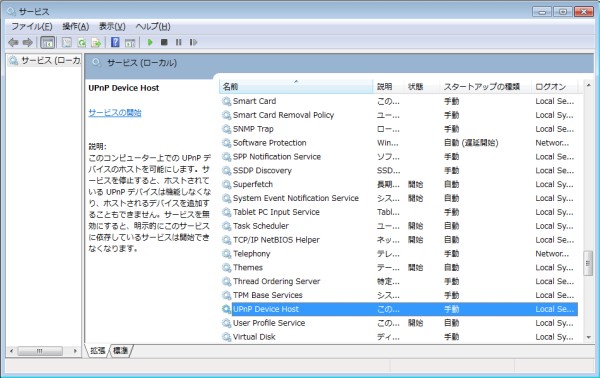This screenshot has width=600, height=378.
Task: Switch to the 拡張 tab
Action: tap(98, 350)
